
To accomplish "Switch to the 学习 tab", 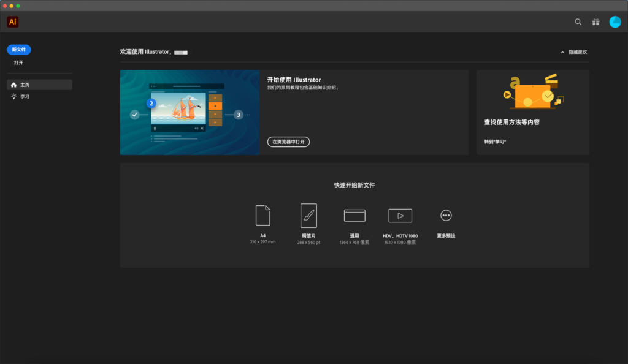I will [39, 96].
